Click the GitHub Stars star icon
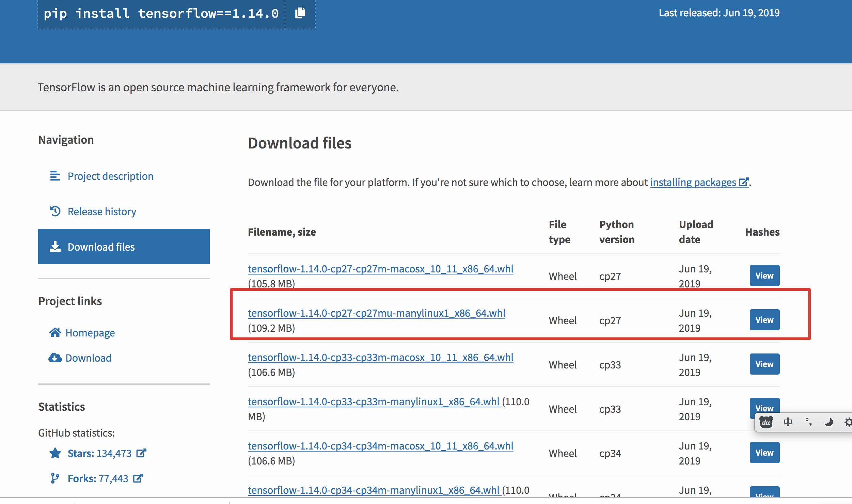 (x=55, y=453)
